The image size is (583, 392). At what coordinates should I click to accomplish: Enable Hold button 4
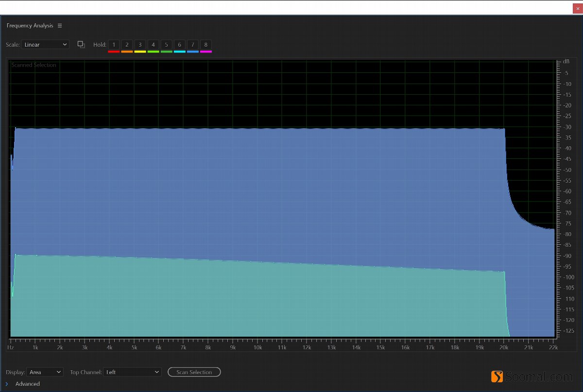[153, 45]
